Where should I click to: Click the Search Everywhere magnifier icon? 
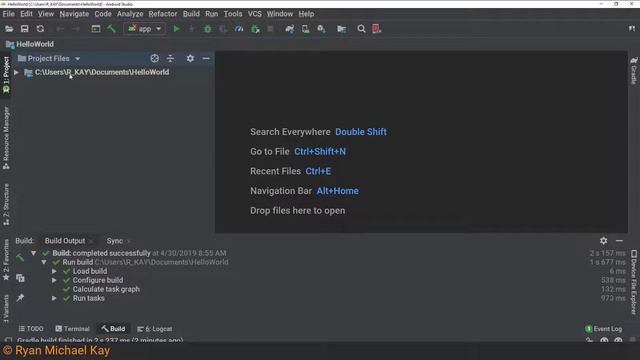pos(361,29)
